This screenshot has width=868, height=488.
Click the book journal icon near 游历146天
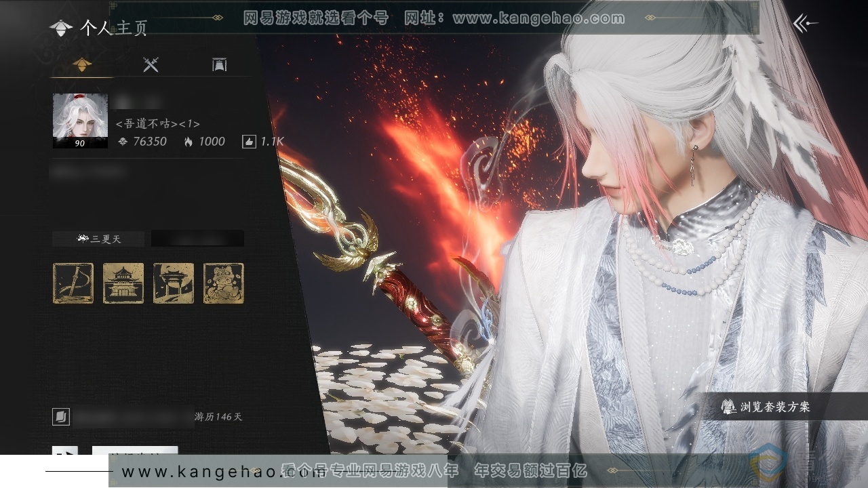click(61, 416)
